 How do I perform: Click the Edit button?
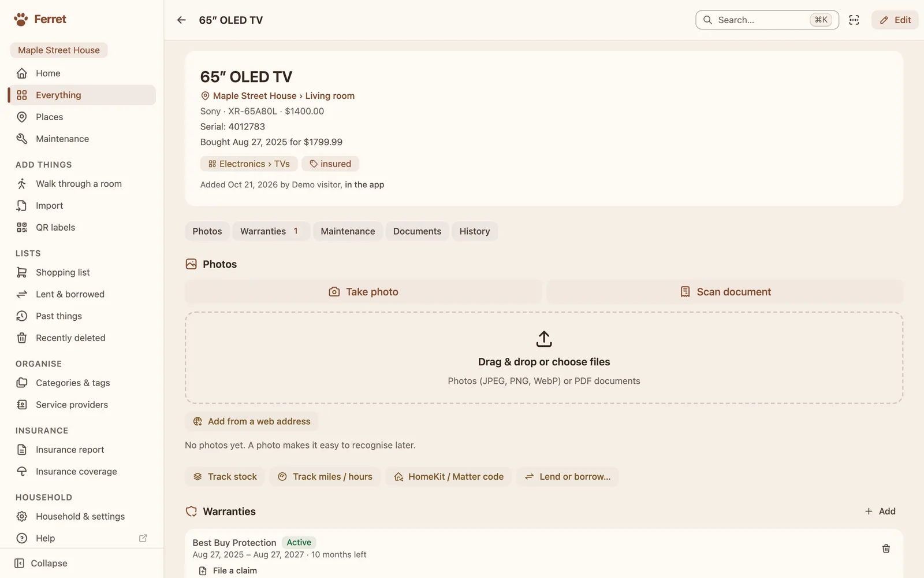895,20
